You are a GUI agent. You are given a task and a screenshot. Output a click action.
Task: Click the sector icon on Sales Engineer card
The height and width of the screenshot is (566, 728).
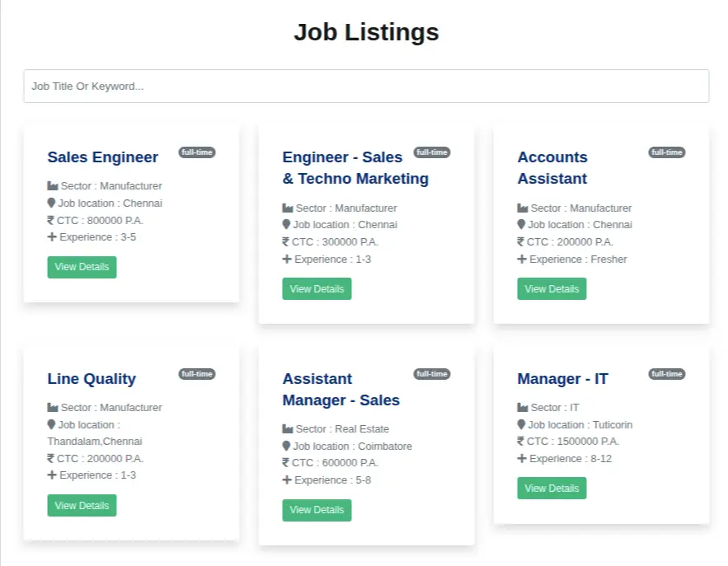pos(52,185)
